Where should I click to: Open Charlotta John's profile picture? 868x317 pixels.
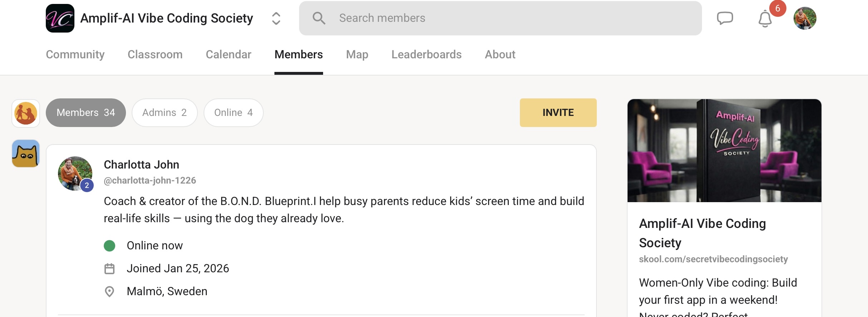[75, 174]
